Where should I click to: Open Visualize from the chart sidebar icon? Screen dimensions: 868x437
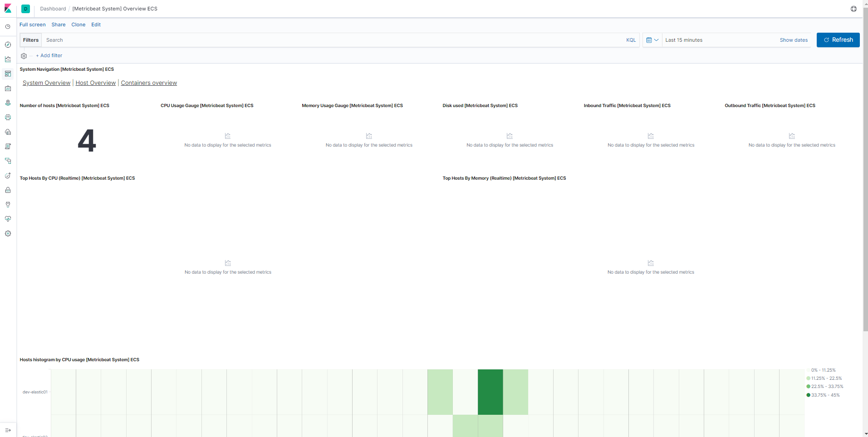8,59
